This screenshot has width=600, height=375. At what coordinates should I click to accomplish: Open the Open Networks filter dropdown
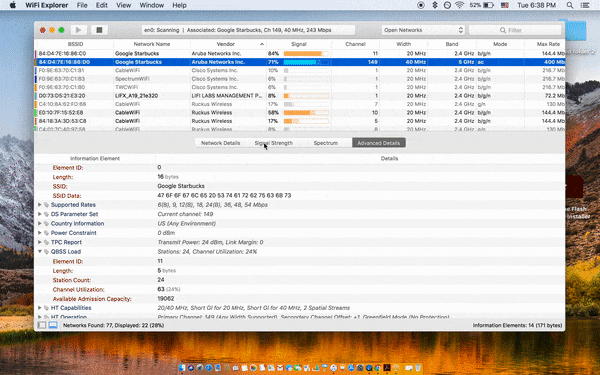click(x=422, y=30)
